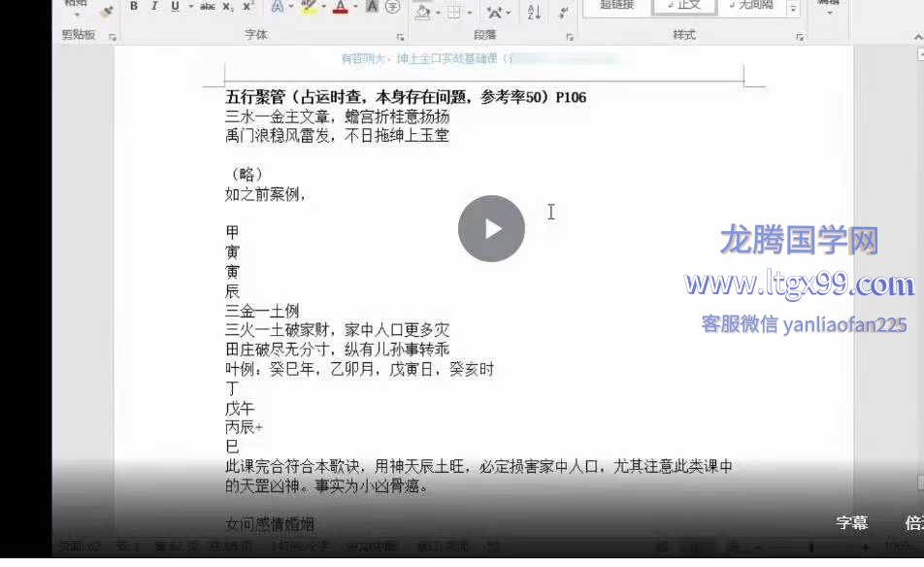Play the video with the center play button

(x=491, y=229)
